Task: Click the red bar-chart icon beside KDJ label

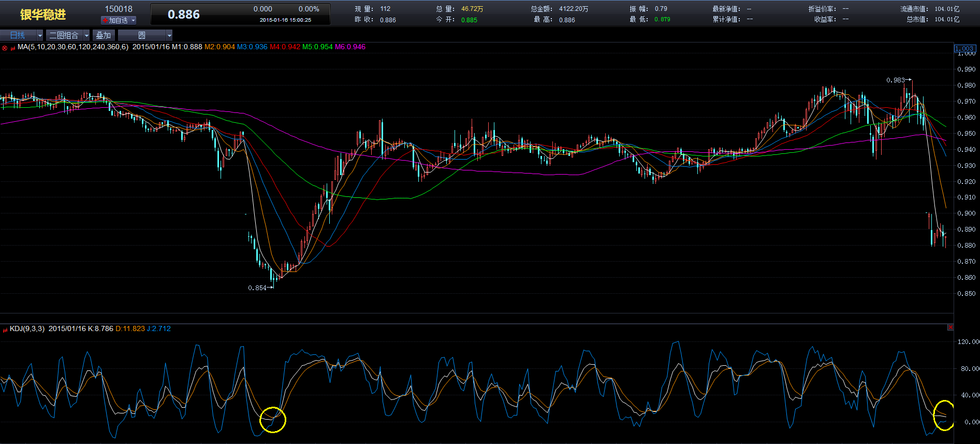Action: point(5,330)
